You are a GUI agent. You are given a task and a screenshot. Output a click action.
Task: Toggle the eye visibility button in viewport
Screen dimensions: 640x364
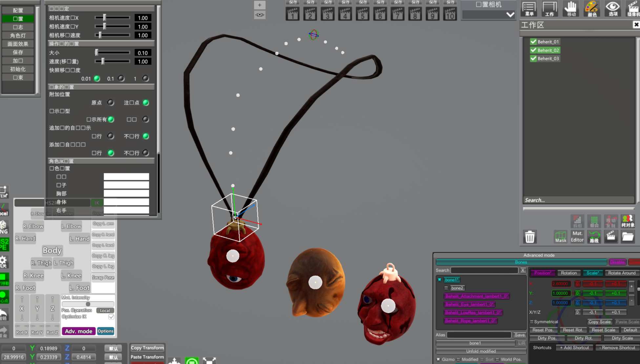[x=259, y=15]
